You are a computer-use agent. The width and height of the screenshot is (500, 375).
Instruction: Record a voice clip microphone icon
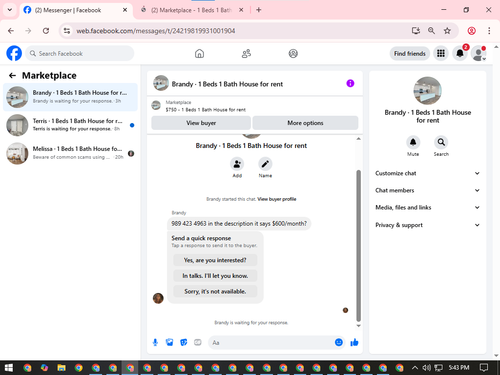(155, 342)
